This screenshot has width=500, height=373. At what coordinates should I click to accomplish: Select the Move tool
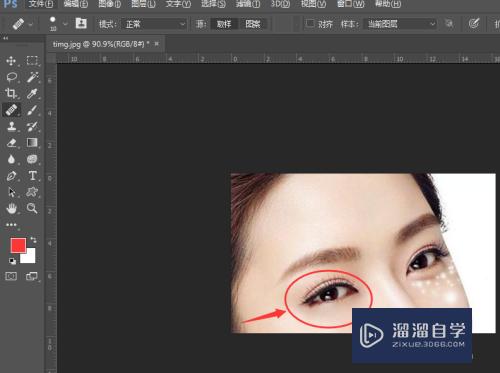[x=11, y=61]
